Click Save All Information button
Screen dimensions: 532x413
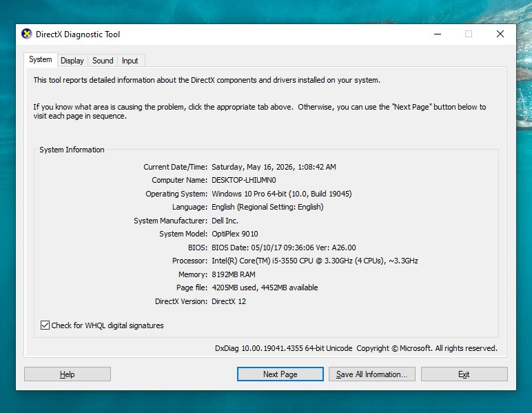(x=372, y=374)
